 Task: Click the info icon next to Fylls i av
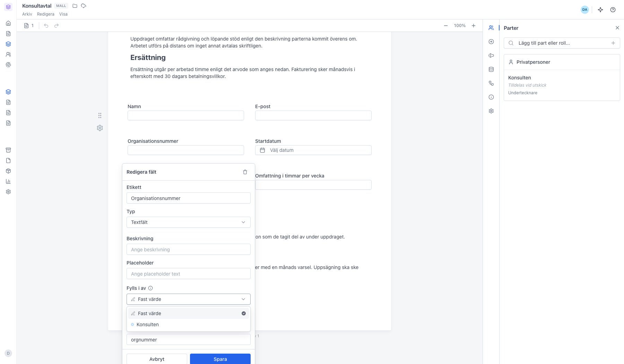click(x=150, y=288)
